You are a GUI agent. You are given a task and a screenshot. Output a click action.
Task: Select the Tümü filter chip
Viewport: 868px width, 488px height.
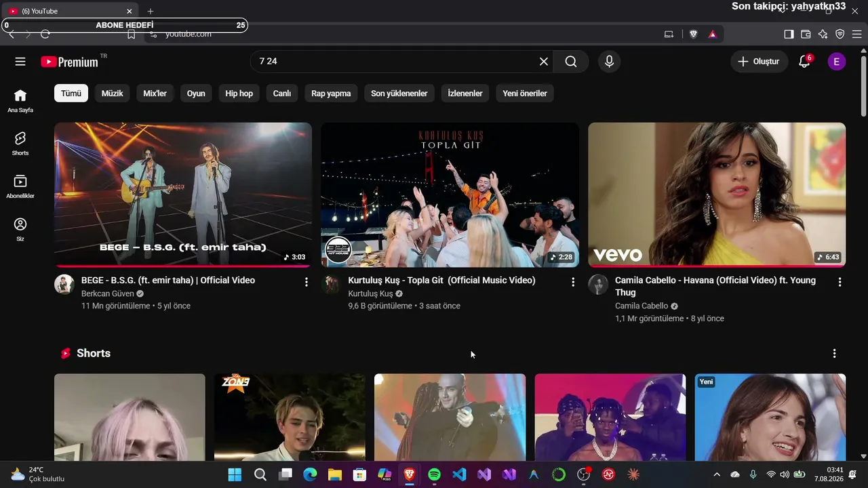pos(71,94)
